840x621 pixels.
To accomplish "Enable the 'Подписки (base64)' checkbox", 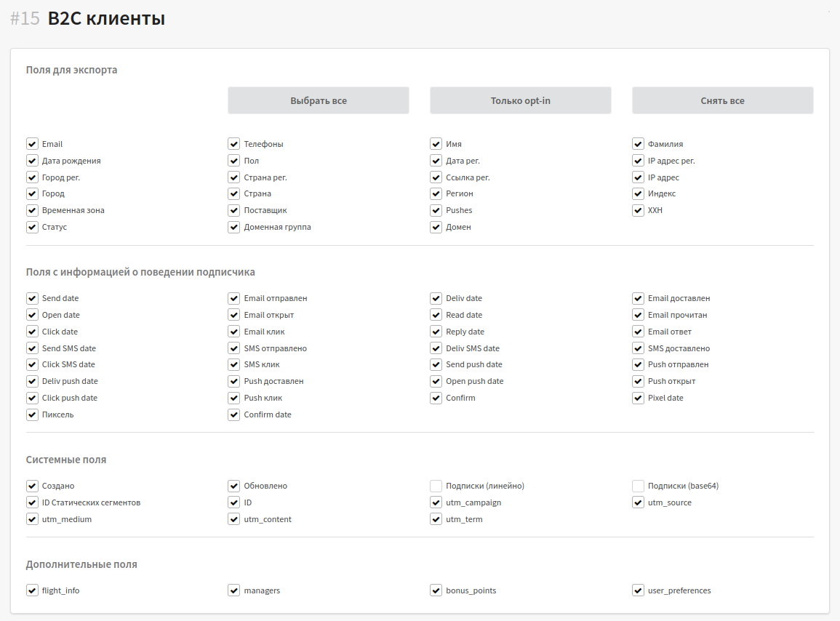I will (x=638, y=486).
